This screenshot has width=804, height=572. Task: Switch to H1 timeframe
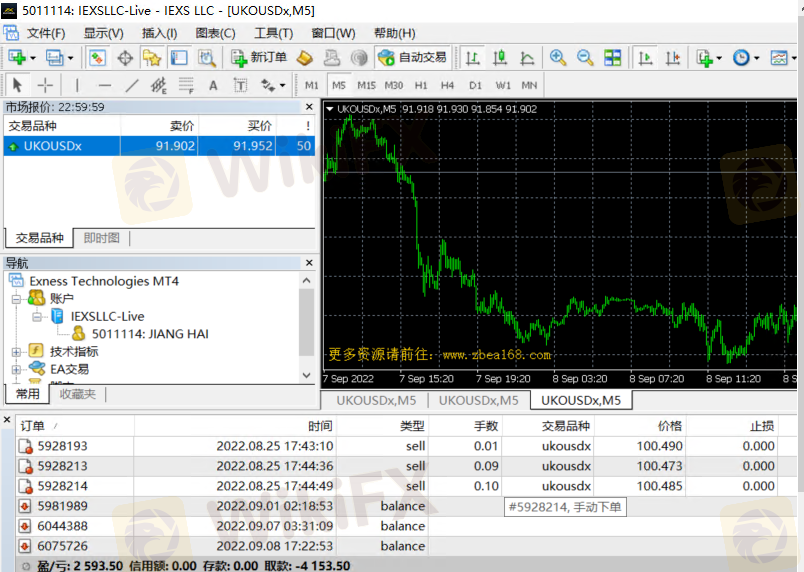(x=421, y=85)
